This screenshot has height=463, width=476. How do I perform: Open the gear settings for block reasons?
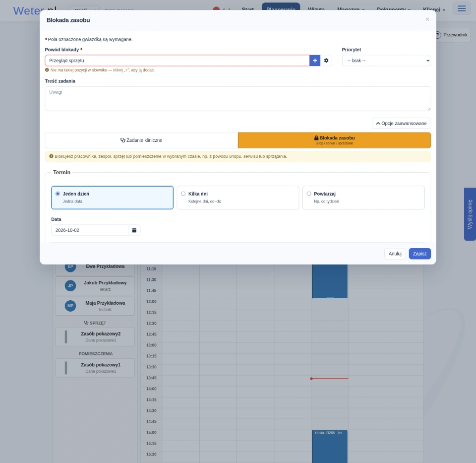tap(326, 61)
